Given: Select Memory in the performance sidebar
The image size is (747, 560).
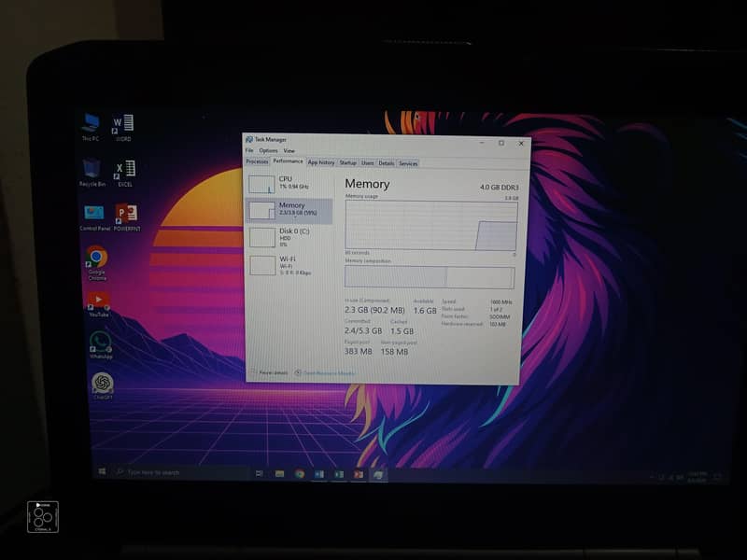Looking at the screenshot, I should (x=289, y=211).
